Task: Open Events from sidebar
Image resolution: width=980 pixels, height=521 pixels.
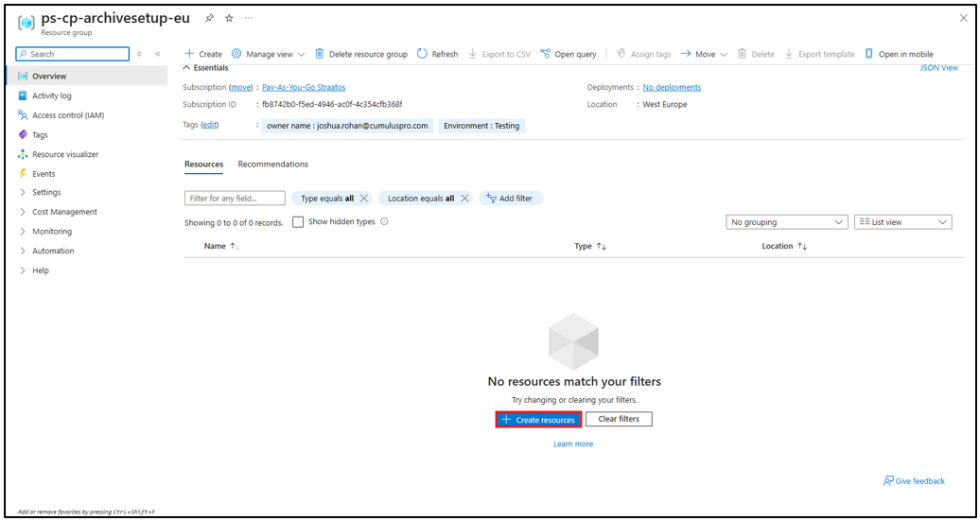Action: point(44,174)
